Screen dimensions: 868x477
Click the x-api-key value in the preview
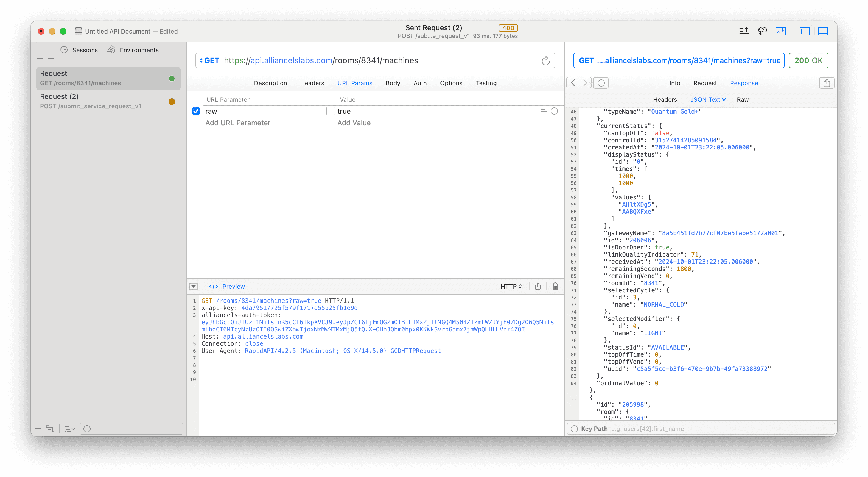299,308
